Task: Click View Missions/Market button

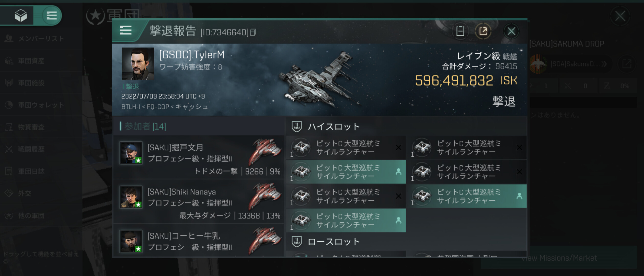Action: (559, 258)
